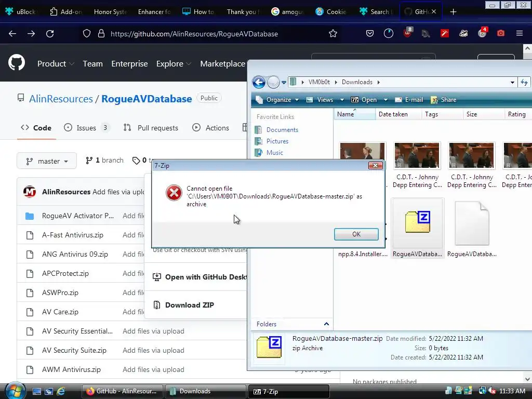Open the Windows Start orb
The width and height of the screenshot is (532, 399).
pyautogui.click(x=14, y=391)
